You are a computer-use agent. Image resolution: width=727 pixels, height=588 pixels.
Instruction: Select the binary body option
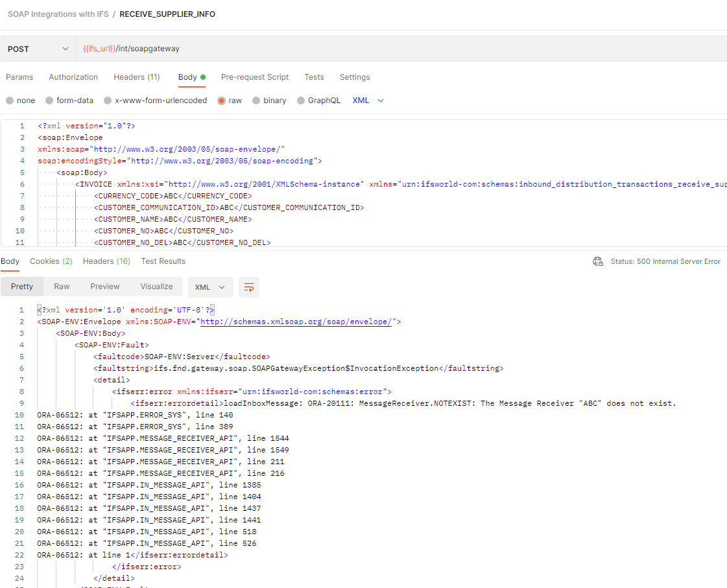tap(256, 100)
